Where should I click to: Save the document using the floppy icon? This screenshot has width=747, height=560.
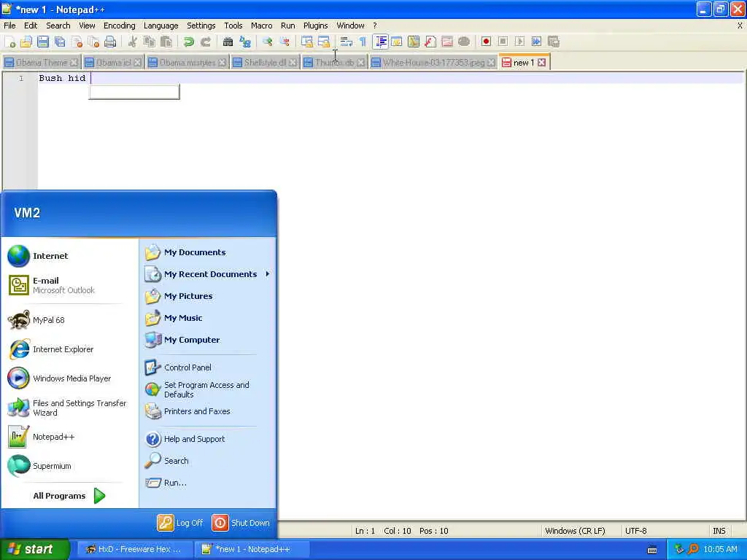(x=43, y=42)
